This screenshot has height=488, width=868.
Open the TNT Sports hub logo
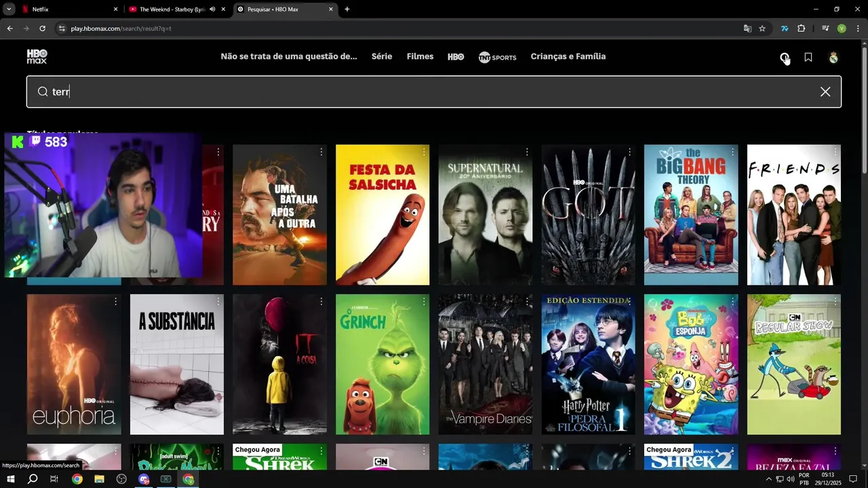497,57
